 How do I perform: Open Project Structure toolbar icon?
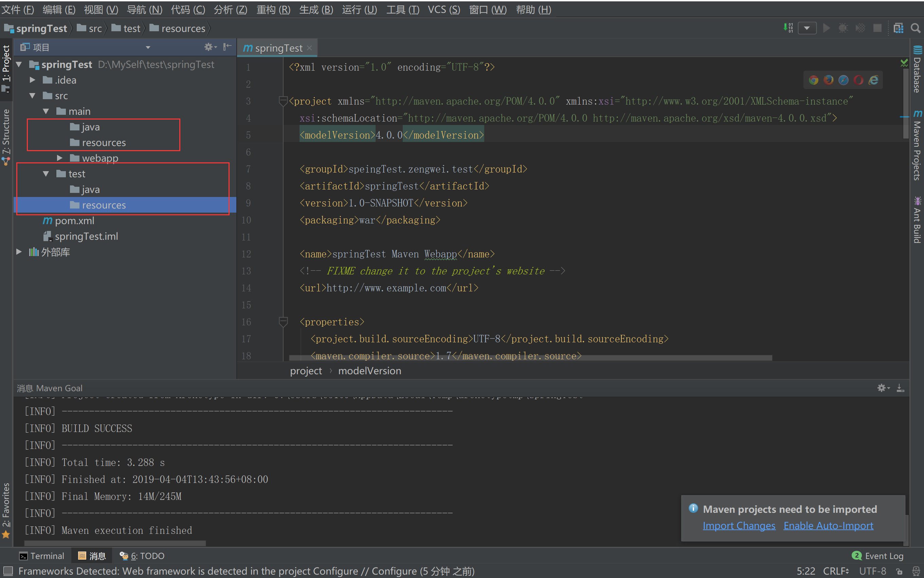click(x=899, y=28)
